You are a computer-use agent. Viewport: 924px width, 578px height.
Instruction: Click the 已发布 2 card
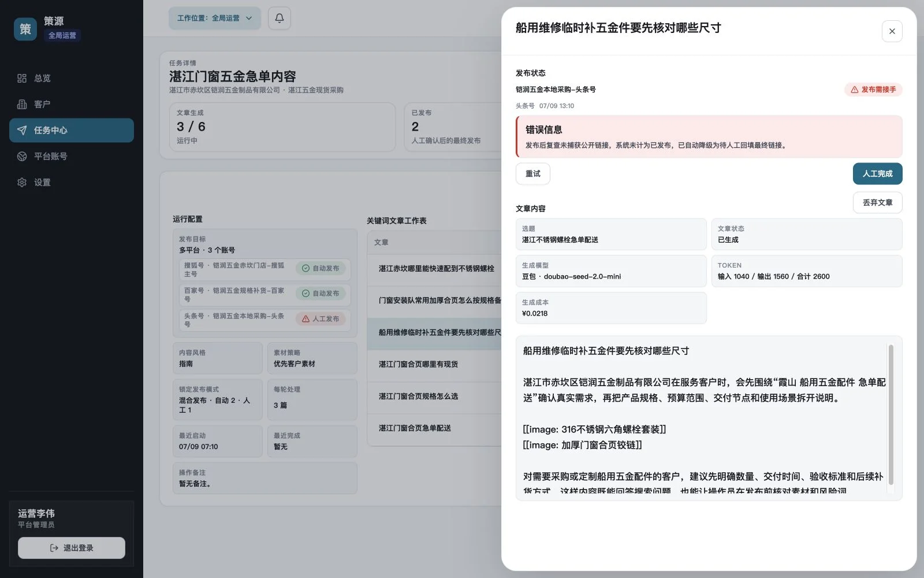tap(453, 127)
